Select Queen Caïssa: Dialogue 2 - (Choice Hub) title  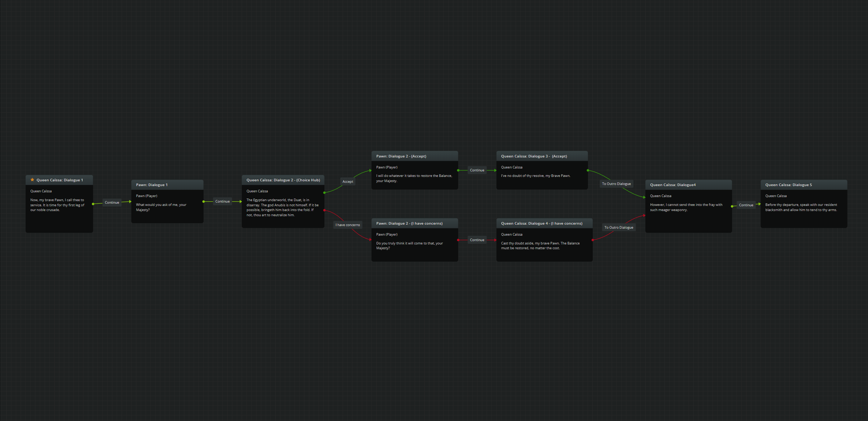[283, 180]
